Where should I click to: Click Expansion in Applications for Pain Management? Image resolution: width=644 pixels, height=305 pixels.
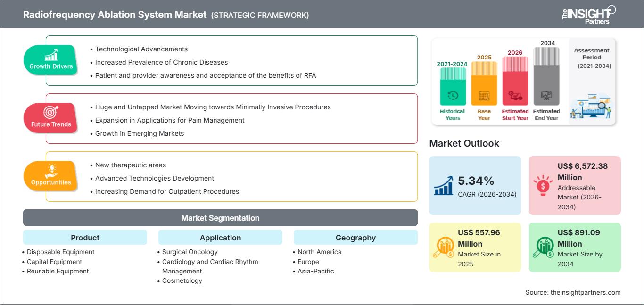(170, 120)
